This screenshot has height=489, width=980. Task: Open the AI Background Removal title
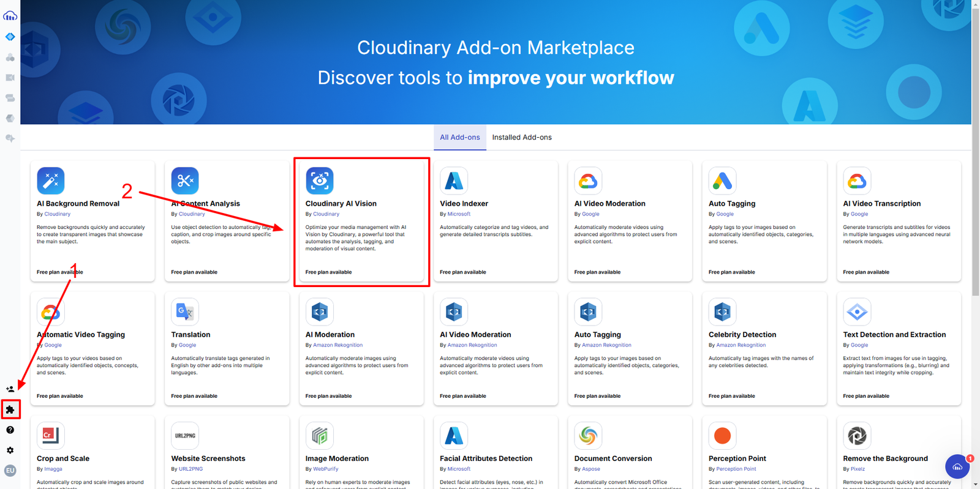pyautogui.click(x=78, y=203)
